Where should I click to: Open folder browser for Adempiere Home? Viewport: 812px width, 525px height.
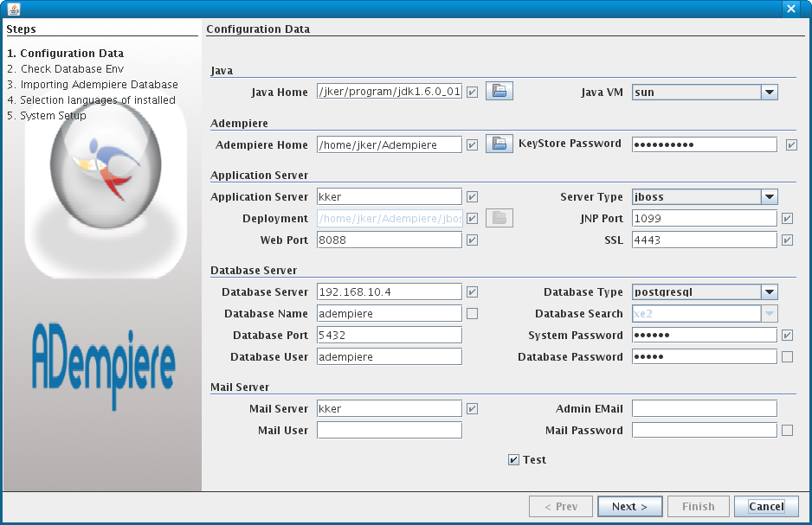(499, 144)
